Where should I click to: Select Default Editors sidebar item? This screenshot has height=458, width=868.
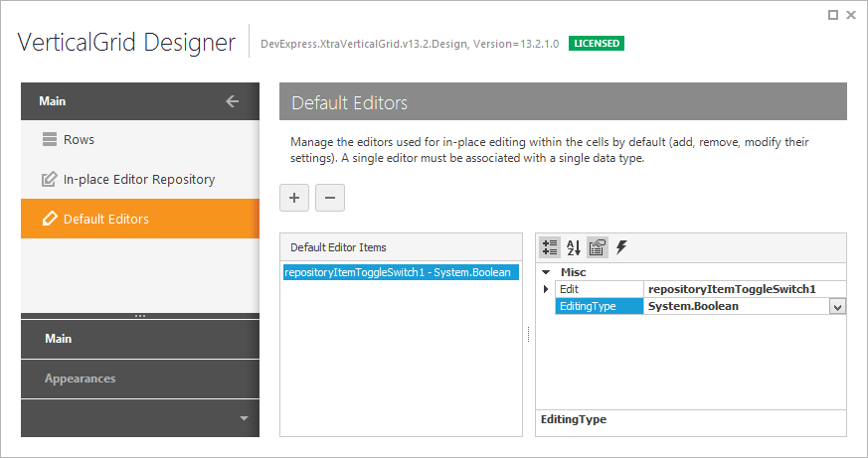pyautogui.click(x=140, y=219)
